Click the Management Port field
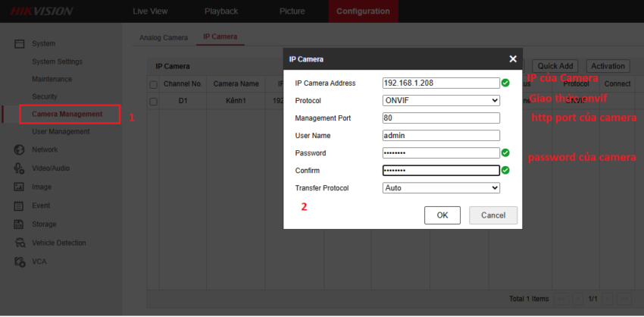The image size is (644, 317). (x=441, y=118)
